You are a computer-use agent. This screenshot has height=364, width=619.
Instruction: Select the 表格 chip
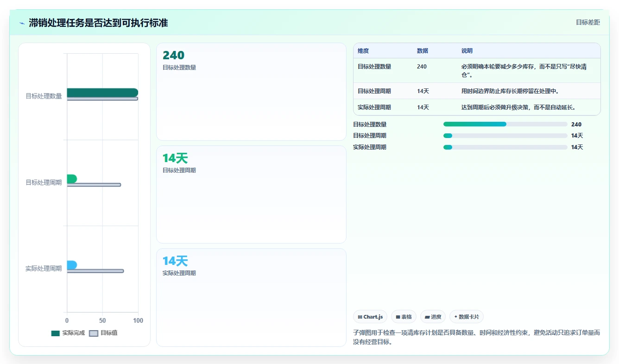click(x=404, y=317)
